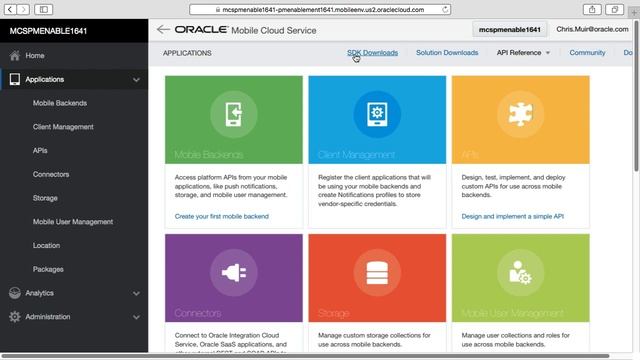Image resolution: width=640 pixels, height=360 pixels.
Task: Select APIs in the sidebar
Action: click(40, 151)
